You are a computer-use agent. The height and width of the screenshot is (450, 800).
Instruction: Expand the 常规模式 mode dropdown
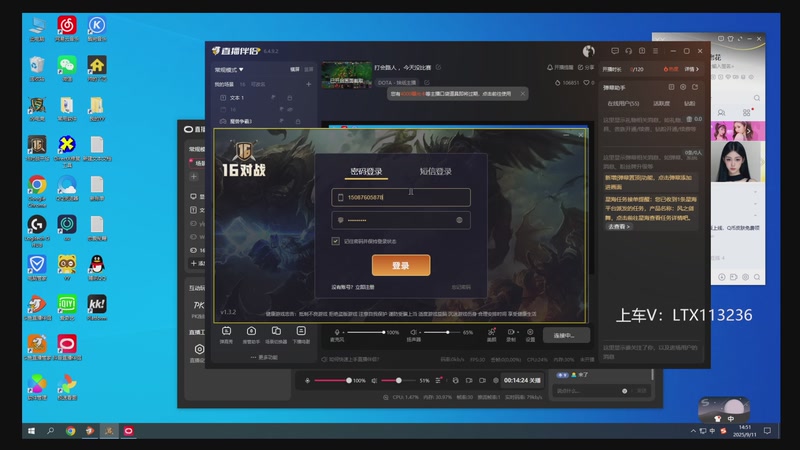229,69
